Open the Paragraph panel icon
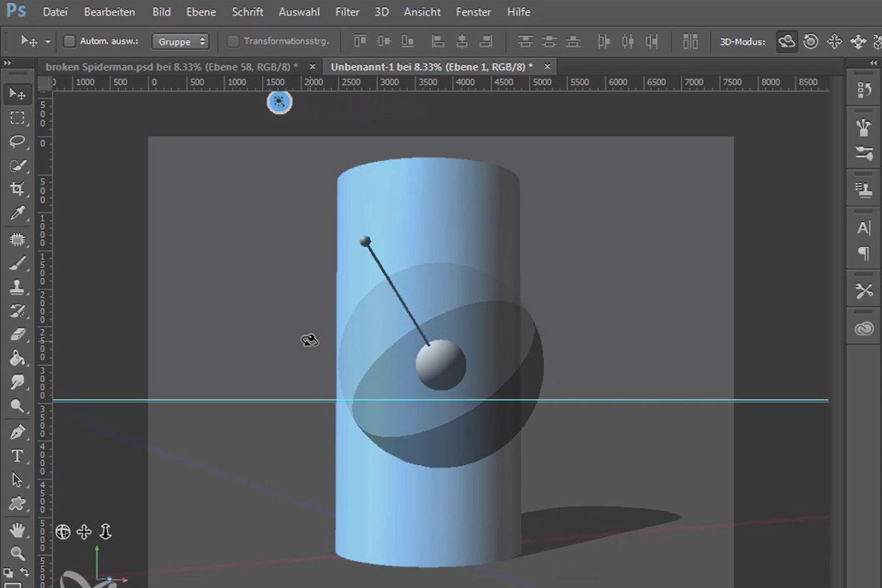Screen dimensions: 882x588 864,253
